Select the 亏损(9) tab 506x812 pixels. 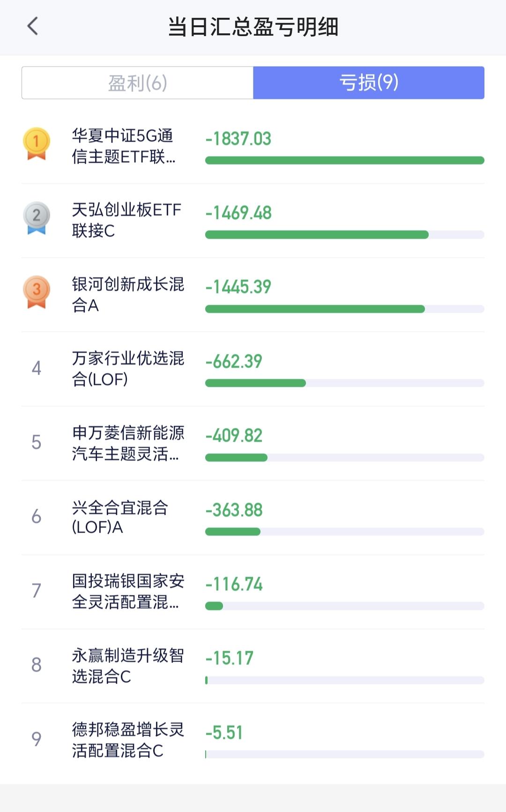(x=368, y=83)
